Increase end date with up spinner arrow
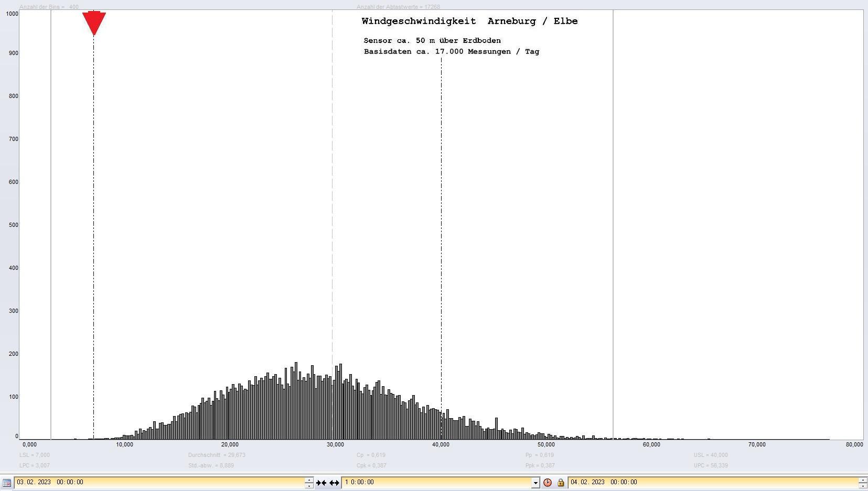 point(863,479)
